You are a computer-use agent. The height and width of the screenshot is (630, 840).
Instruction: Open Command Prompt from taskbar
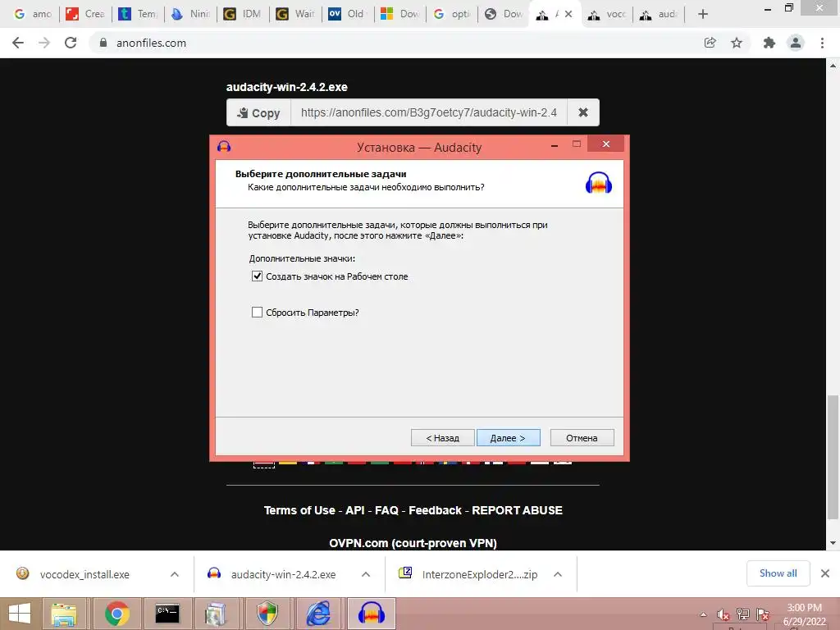coord(167,614)
